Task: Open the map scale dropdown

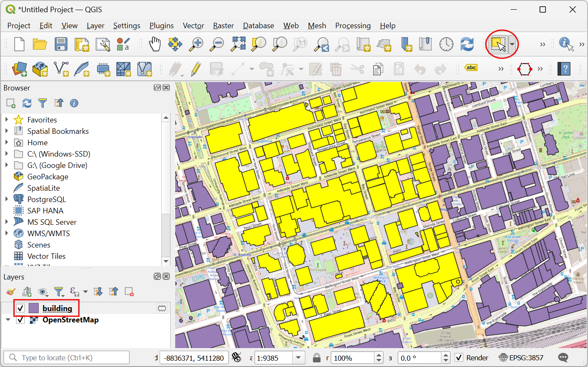Action: (299, 358)
